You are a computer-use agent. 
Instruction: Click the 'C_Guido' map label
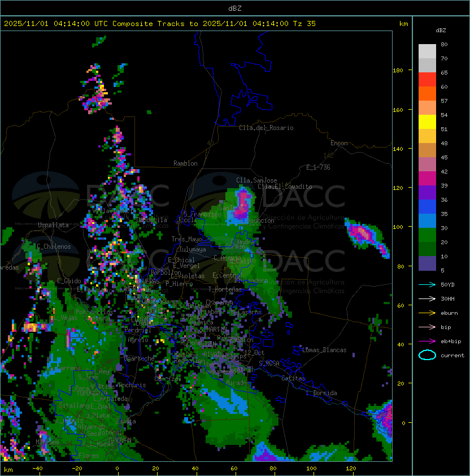point(69,281)
